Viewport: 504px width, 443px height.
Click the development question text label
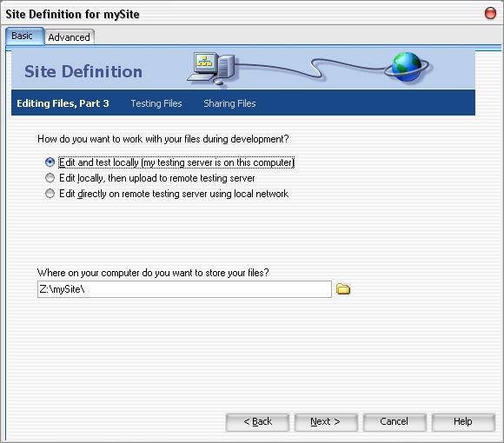pos(163,139)
